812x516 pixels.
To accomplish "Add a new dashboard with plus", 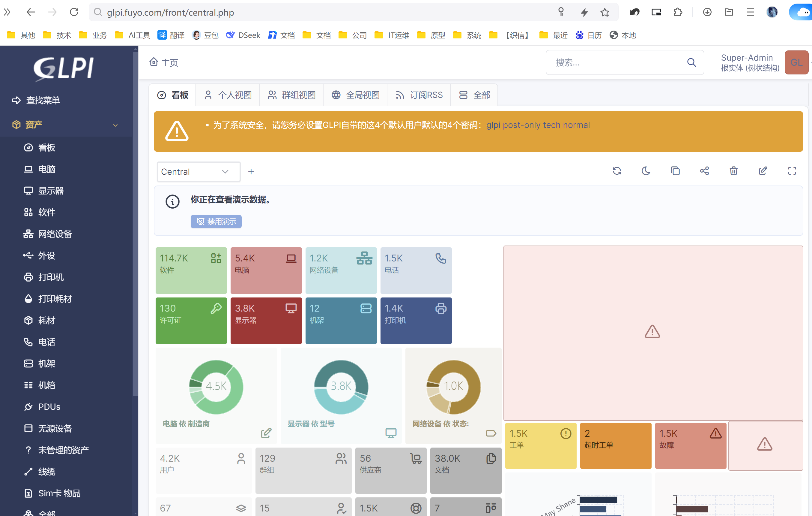I will [251, 172].
